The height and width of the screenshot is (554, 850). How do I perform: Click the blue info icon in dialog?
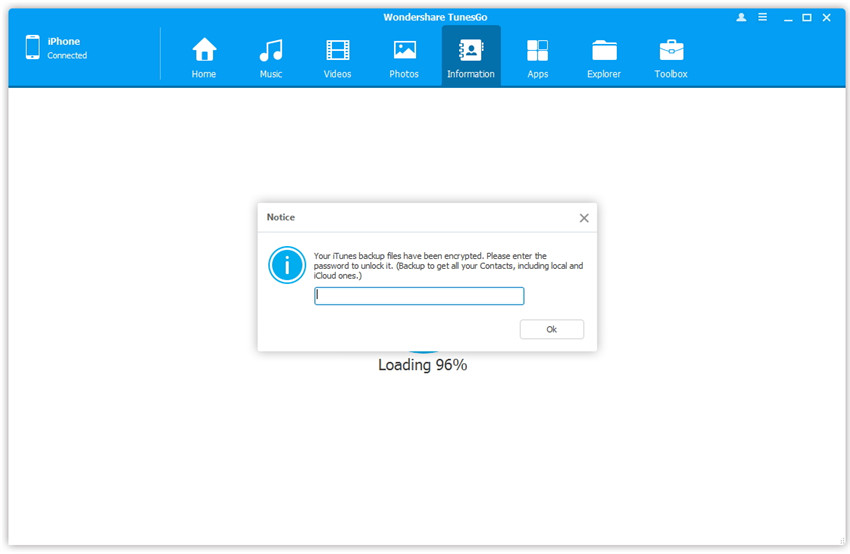287,265
